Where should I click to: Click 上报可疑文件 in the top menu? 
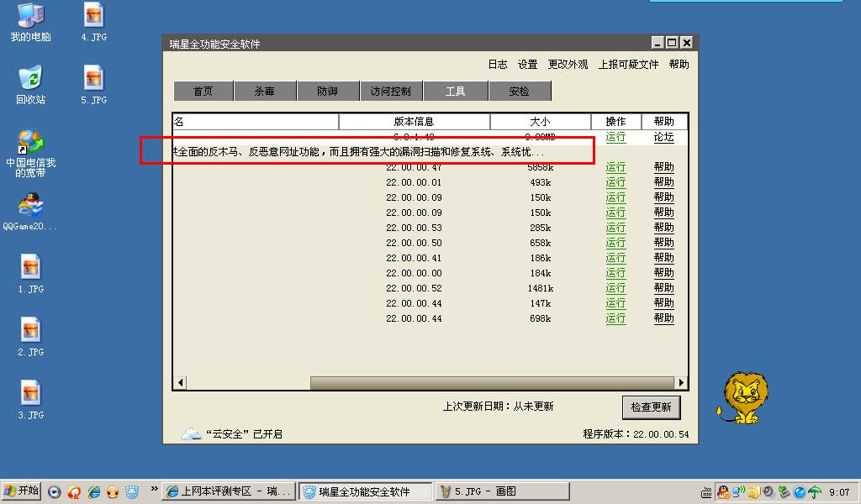click(x=628, y=64)
